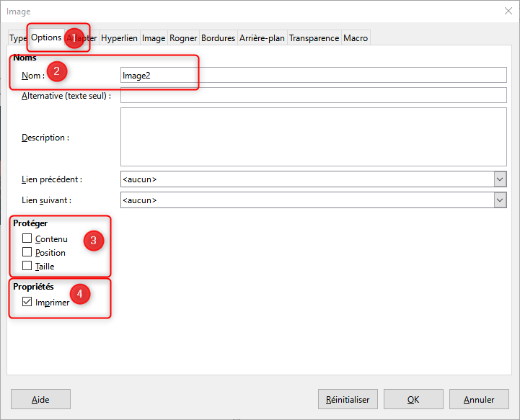The width and height of the screenshot is (520, 420).
Task: Go to the Rogner tab
Action: click(x=183, y=38)
